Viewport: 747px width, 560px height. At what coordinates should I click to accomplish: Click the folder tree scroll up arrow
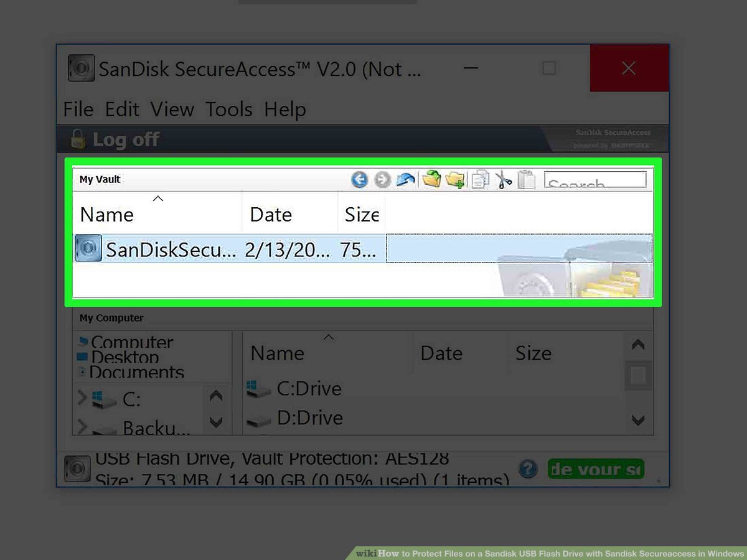pyautogui.click(x=216, y=395)
